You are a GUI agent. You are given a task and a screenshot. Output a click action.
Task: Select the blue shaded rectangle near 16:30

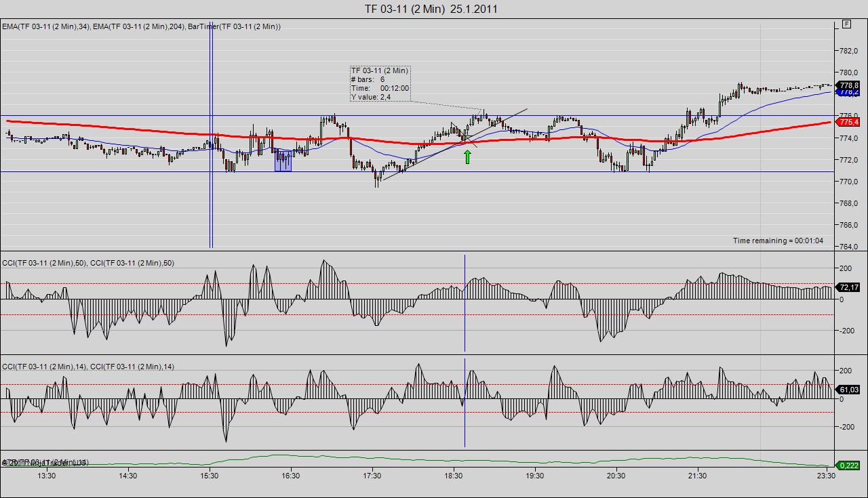(x=283, y=160)
